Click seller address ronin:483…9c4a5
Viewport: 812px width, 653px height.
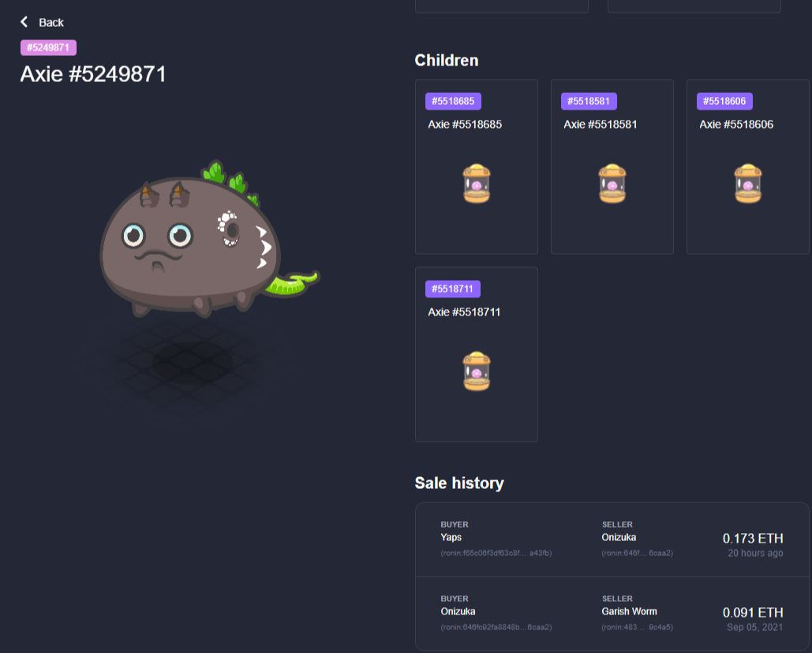637,627
